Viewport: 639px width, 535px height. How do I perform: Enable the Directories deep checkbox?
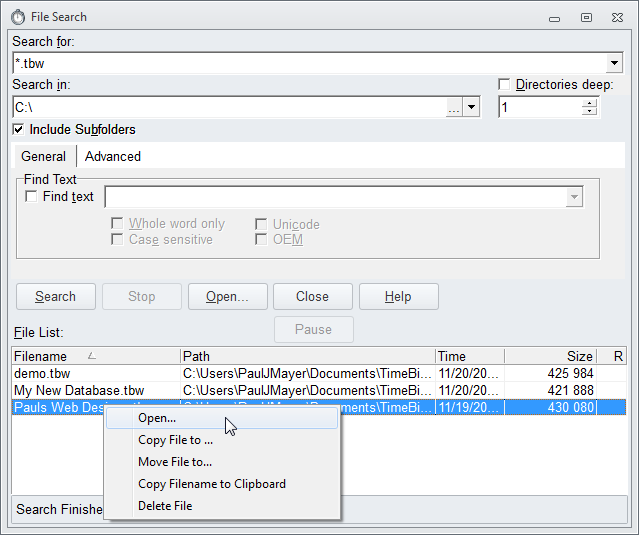pyautogui.click(x=504, y=85)
